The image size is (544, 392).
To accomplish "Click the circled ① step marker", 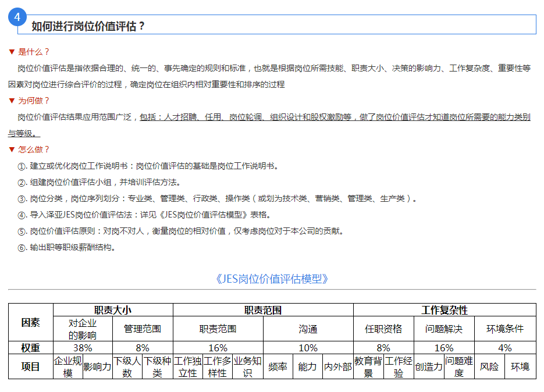I will click(x=22, y=166).
